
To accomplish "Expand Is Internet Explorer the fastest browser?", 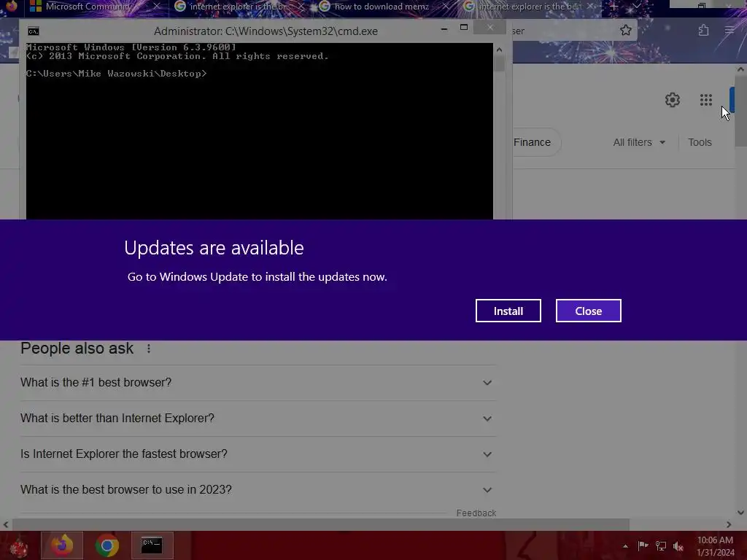I will pyautogui.click(x=258, y=454).
